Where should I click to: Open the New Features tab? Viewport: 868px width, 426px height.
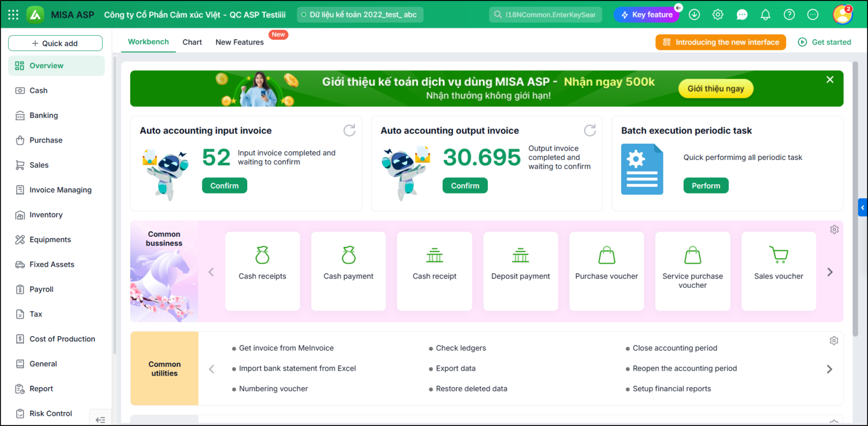click(x=240, y=42)
